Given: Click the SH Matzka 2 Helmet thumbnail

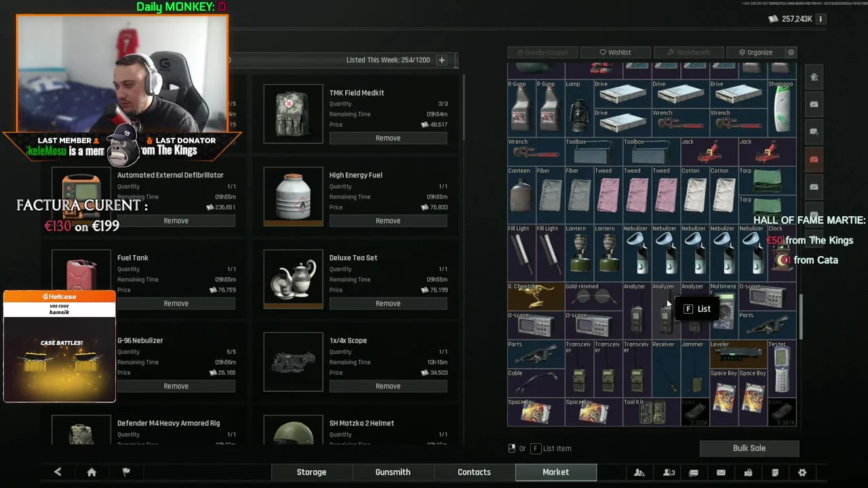Looking at the screenshot, I should click(293, 430).
